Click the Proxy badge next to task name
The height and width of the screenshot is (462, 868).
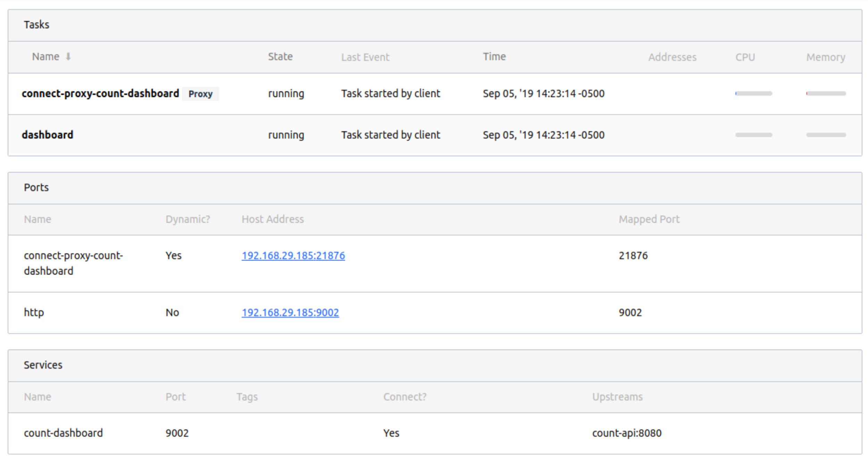pos(200,94)
